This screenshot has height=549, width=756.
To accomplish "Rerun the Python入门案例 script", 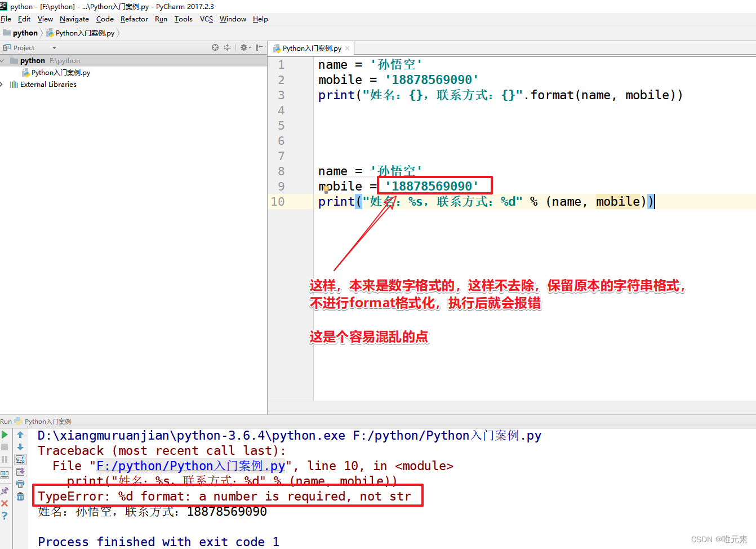I will point(5,435).
